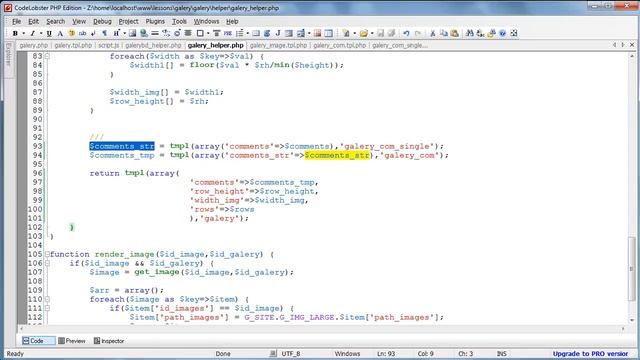Viewport: 640px width, 360px height.
Task: Collapse function render_image at line 105
Action: [x=47, y=254]
